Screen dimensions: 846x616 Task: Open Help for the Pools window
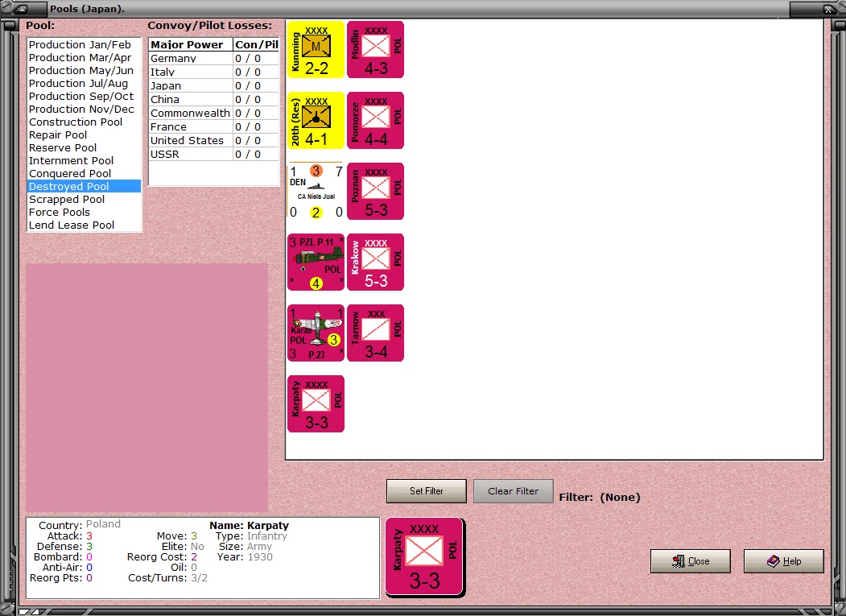pyautogui.click(x=784, y=561)
